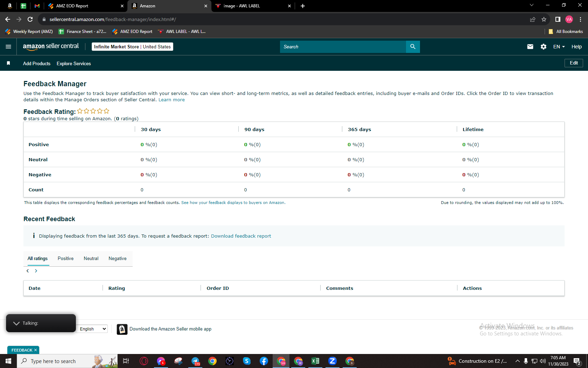Open the Help link
The width and height of the screenshot is (588, 368).
point(576,47)
